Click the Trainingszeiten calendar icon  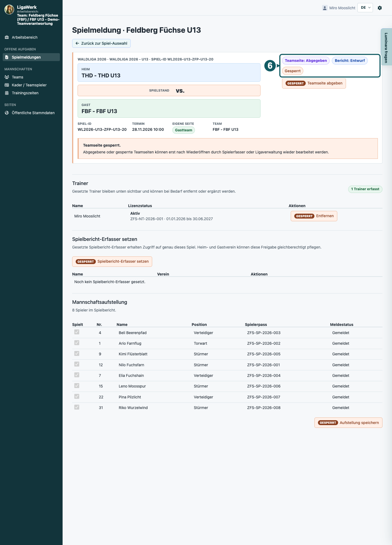click(7, 93)
